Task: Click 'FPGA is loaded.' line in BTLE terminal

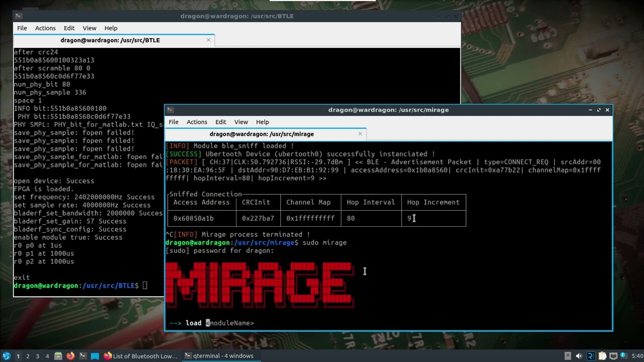Action: tap(44, 189)
